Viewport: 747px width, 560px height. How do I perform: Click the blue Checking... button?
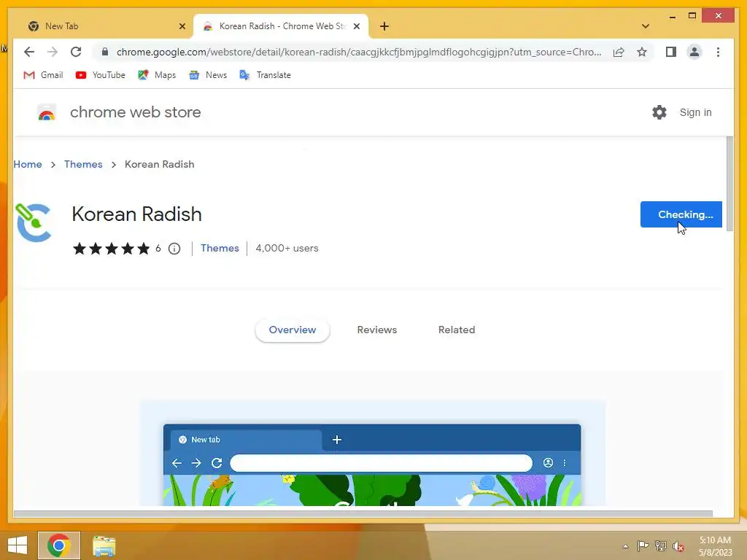click(x=681, y=214)
